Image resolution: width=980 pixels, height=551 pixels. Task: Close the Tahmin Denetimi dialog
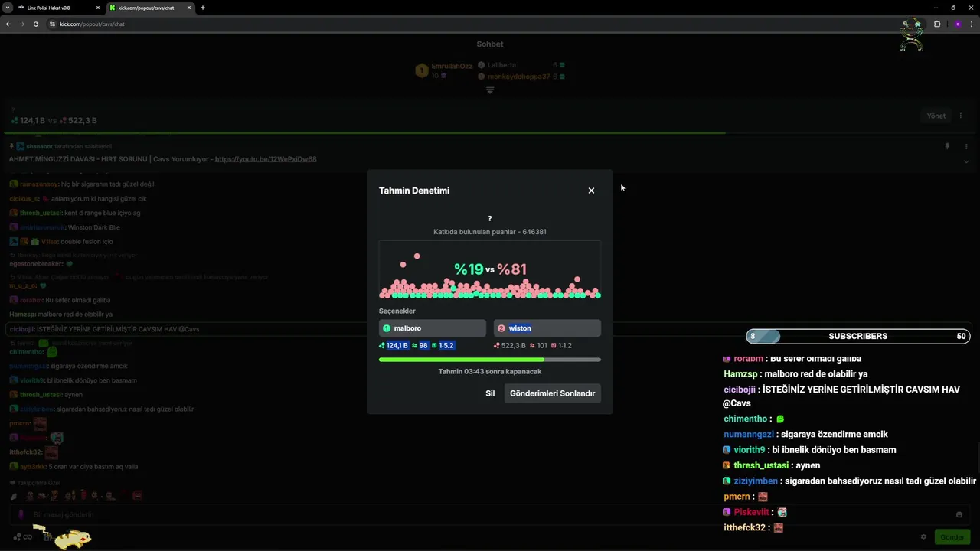591,191
